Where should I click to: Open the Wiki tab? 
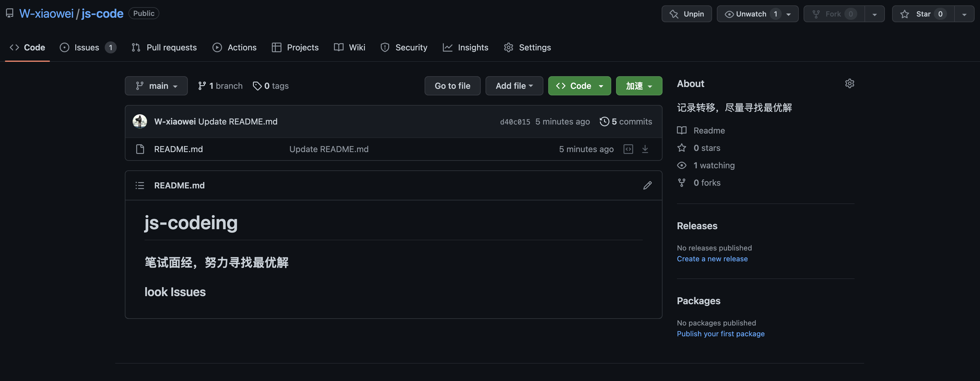coord(350,47)
